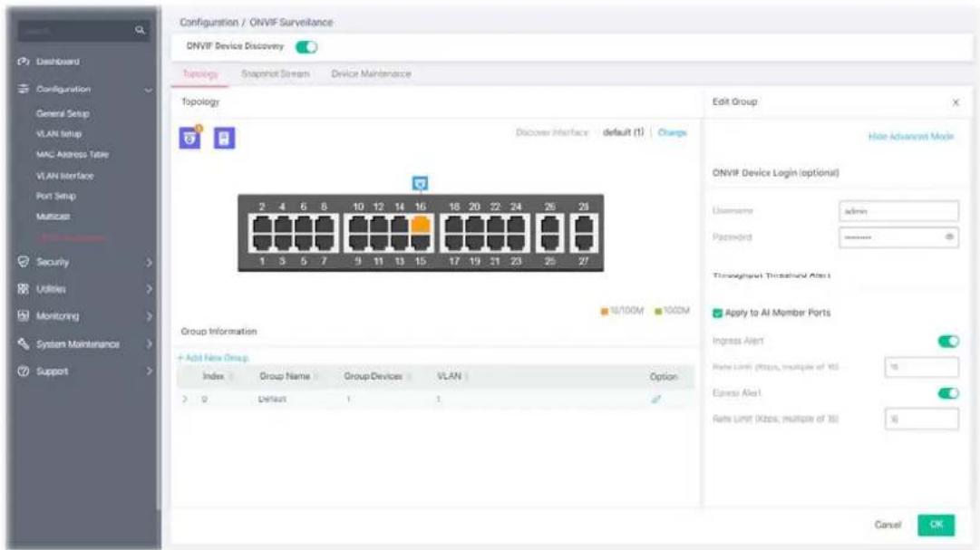Select port 25 on the switch diagram
The image size is (980, 550).
click(549, 242)
